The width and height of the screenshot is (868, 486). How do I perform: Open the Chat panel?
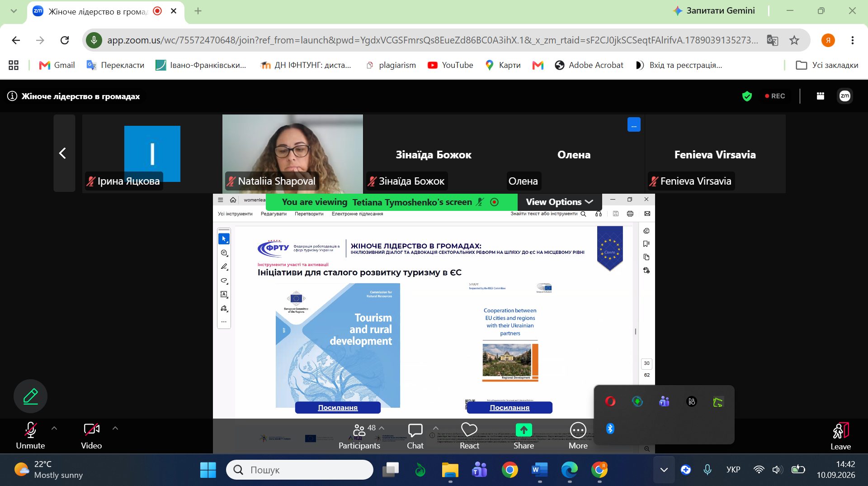click(415, 436)
